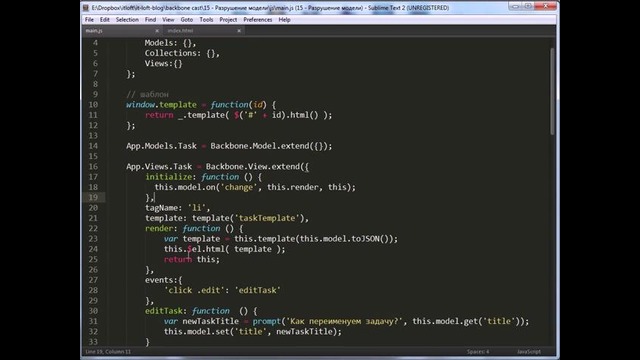Click 'return' keyword on line 11
The width and height of the screenshot is (640, 360).
(x=159, y=115)
